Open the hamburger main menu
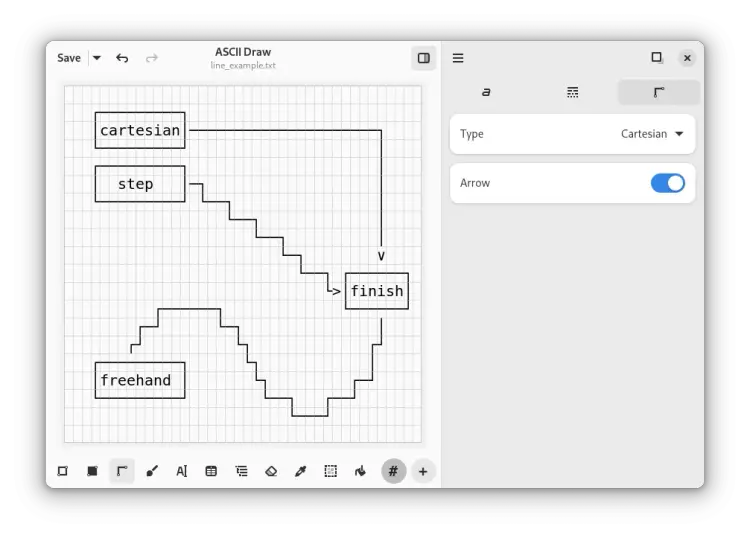The height and width of the screenshot is (538, 750). coord(458,58)
